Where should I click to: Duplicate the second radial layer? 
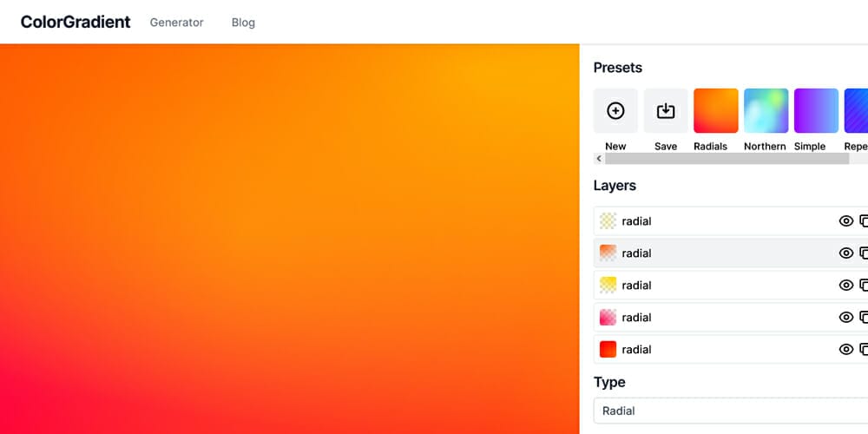point(864,253)
